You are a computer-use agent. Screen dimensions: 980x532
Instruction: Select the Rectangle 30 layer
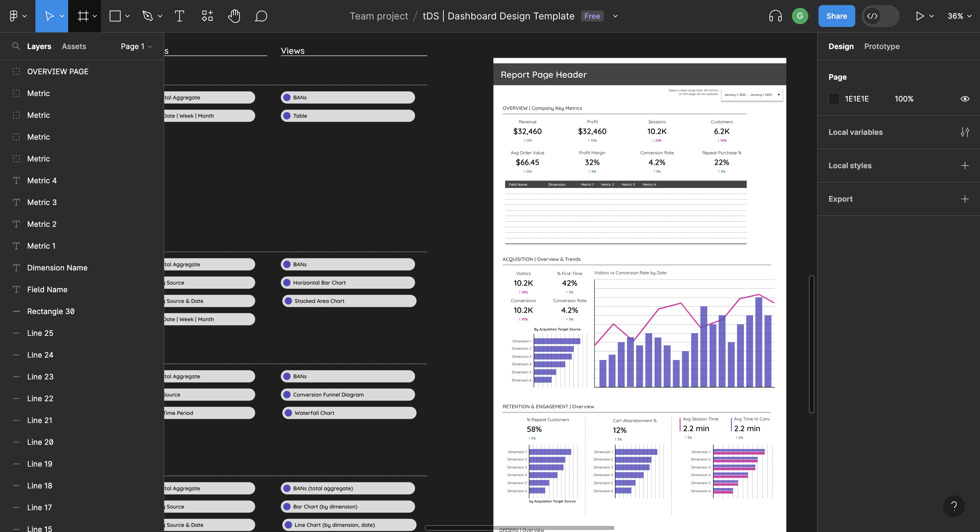tap(50, 311)
